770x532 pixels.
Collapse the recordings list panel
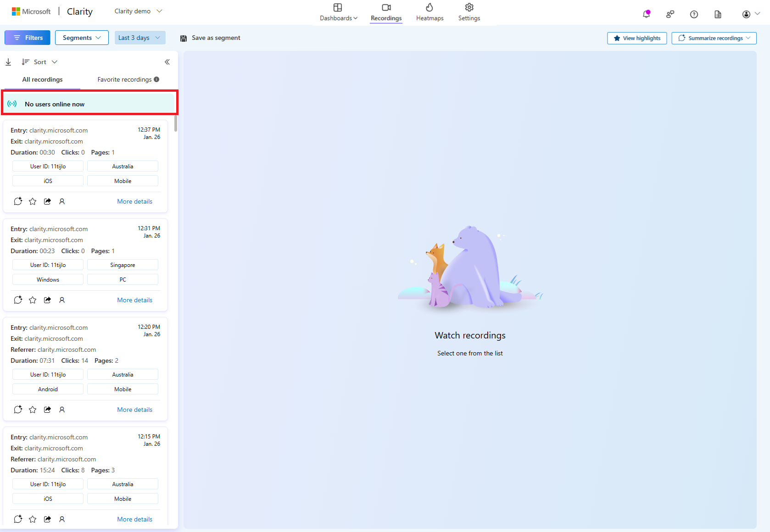[167, 62]
